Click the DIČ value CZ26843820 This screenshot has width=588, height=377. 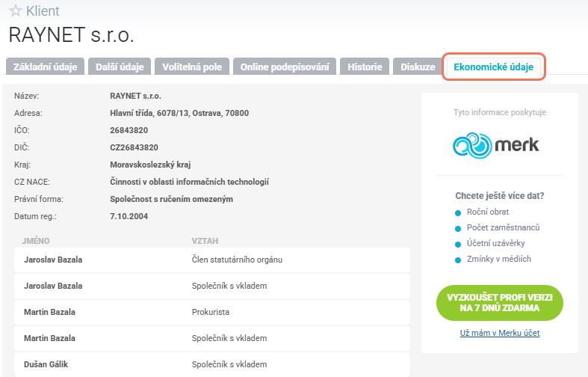pyautogui.click(x=134, y=147)
